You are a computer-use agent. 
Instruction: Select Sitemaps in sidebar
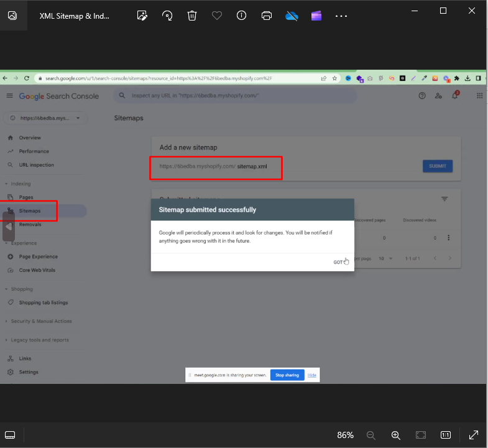30,211
